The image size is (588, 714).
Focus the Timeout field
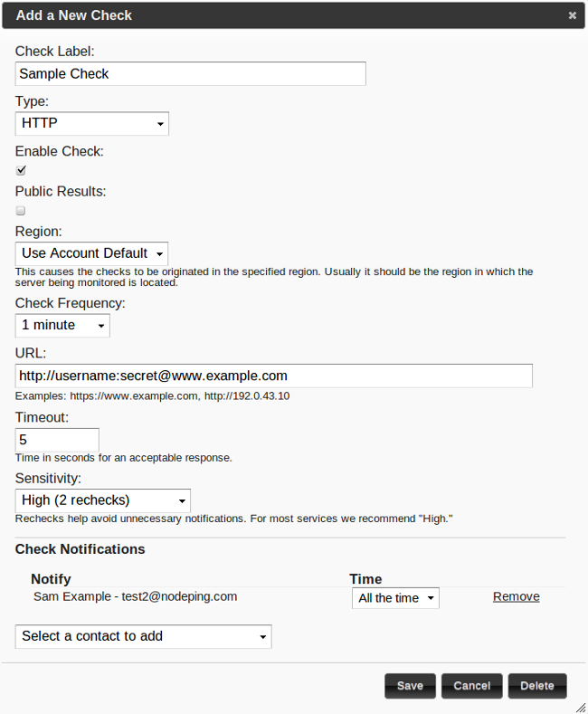(57, 440)
